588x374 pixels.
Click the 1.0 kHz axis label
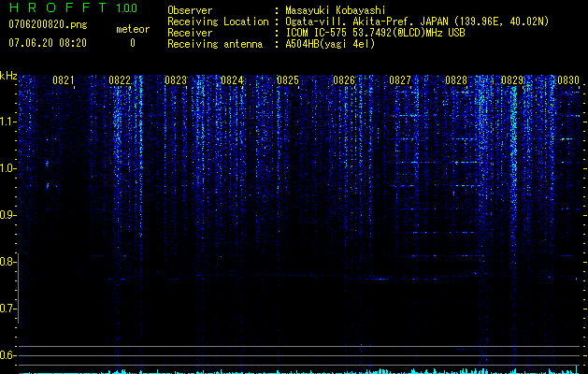(x=7, y=168)
